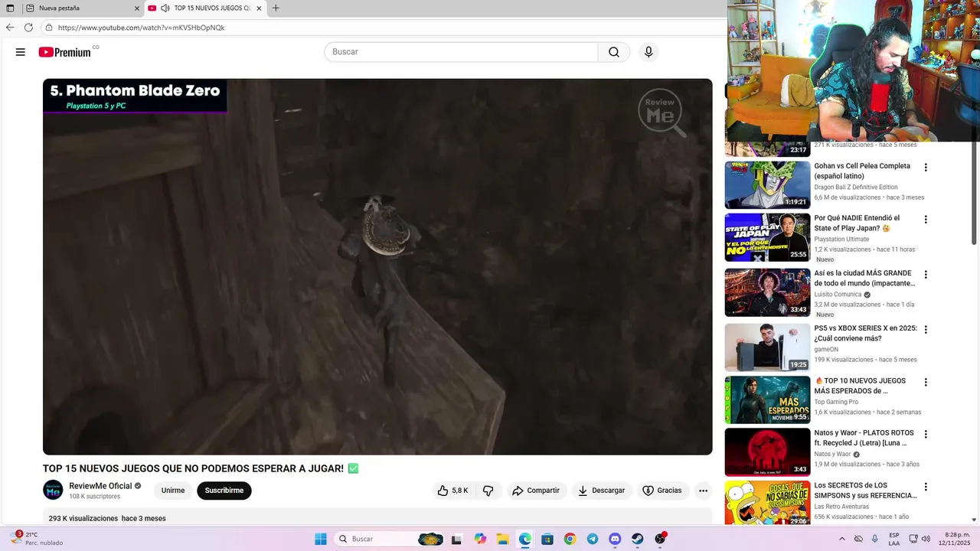Reload the page with the refresh icon
The image size is (980, 551).
click(x=28, y=28)
